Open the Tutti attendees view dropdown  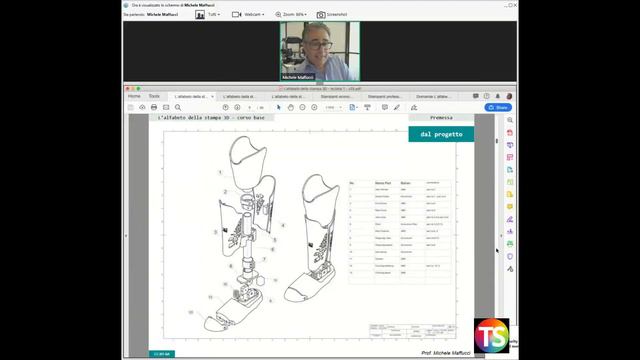click(x=208, y=15)
